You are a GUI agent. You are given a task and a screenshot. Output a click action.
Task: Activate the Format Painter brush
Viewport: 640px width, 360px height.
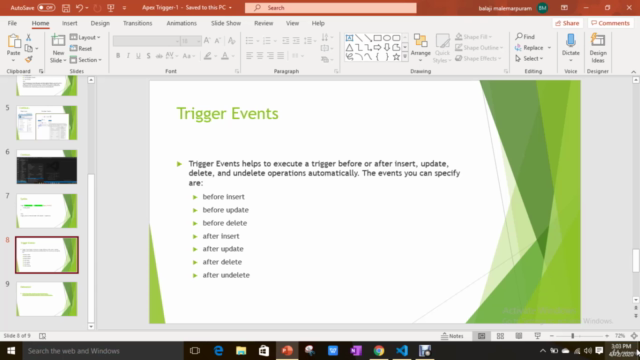(29, 60)
